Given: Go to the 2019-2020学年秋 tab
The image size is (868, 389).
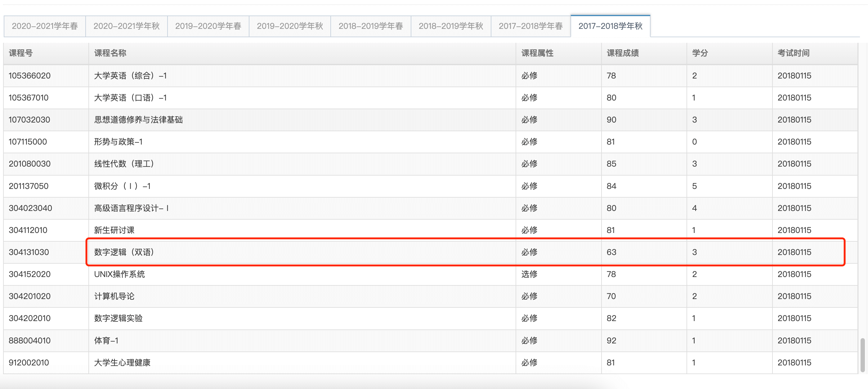Looking at the screenshot, I should pos(290,26).
